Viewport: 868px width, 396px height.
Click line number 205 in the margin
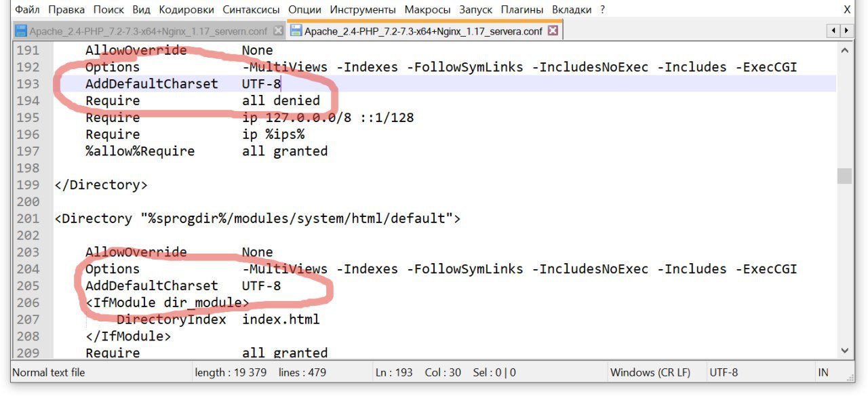pos(28,285)
